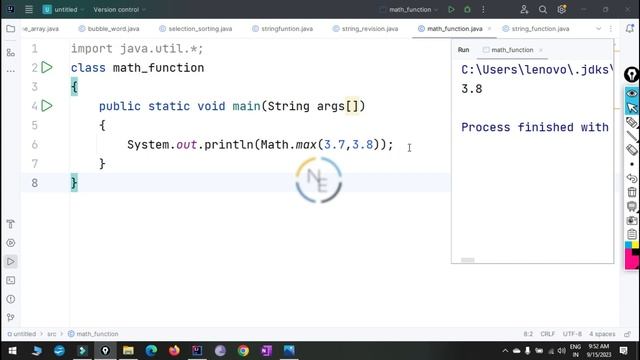Open the Project tool window folder icon
Image resolution: width=640 pixels, height=360 pixels.
11,29
